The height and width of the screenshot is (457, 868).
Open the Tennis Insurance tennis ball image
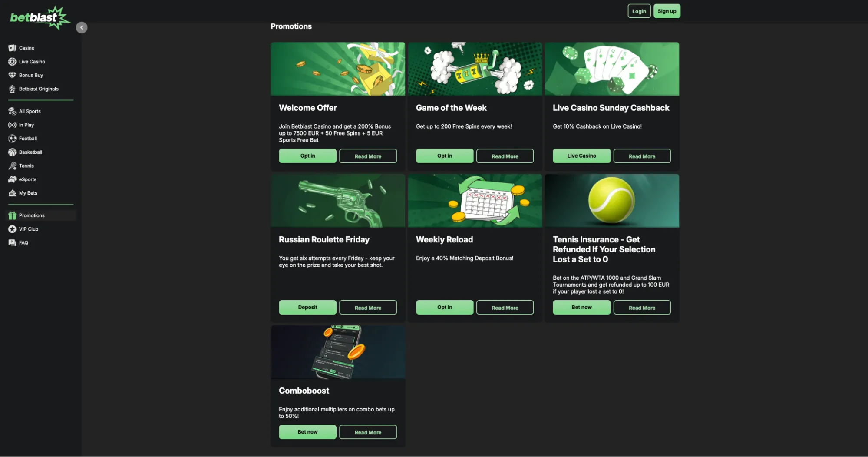[x=612, y=201]
